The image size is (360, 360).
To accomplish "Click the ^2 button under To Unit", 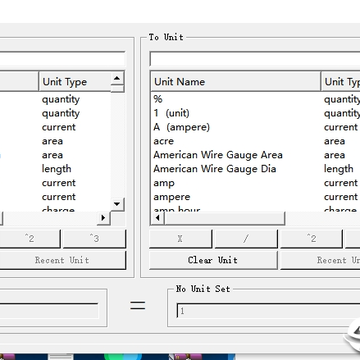I will (x=311, y=239).
